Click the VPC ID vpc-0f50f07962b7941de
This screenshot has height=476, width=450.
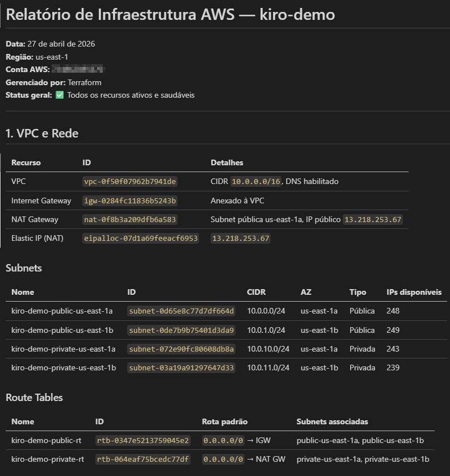(130, 182)
